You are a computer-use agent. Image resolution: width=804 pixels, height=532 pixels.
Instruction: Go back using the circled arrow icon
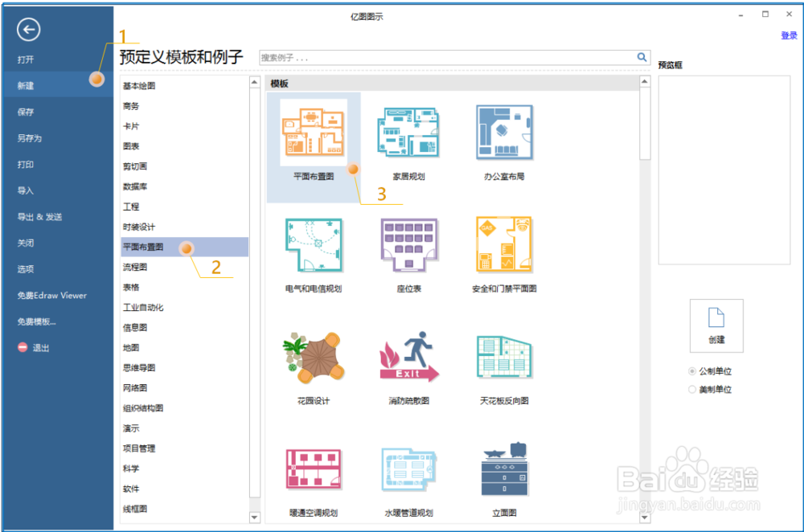(x=28, y=29)
